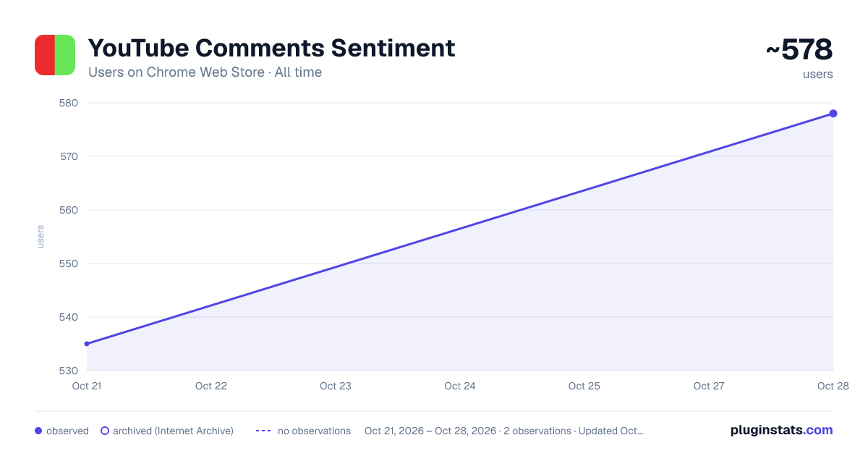Click the date range and observations text
This screenshot has height=456, width=868.
point(503,431)
